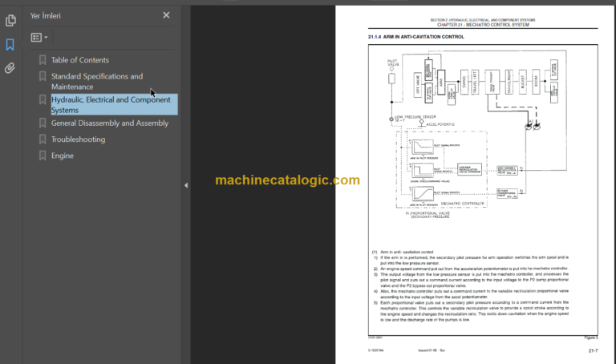Open the bookmark options dropdown menu
The height and width of the screenshot is (364, 616).
39,38
